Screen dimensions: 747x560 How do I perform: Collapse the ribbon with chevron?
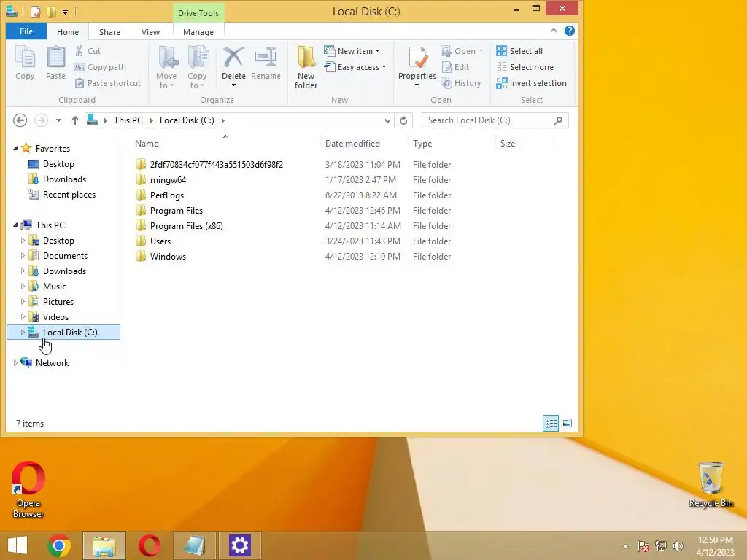554,31
